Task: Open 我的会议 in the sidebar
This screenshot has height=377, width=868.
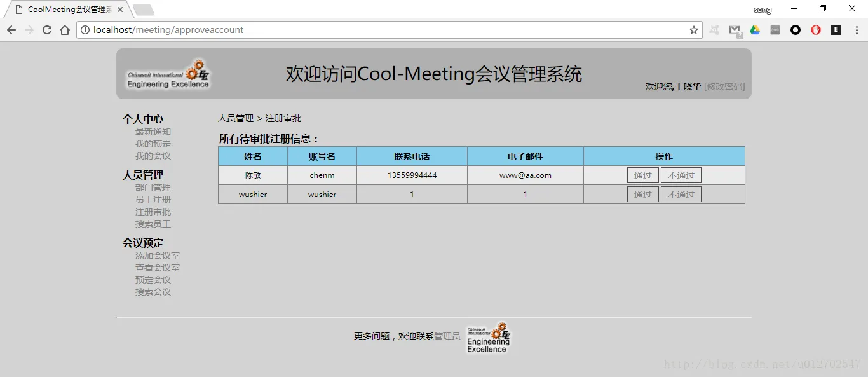Action: 153,156
